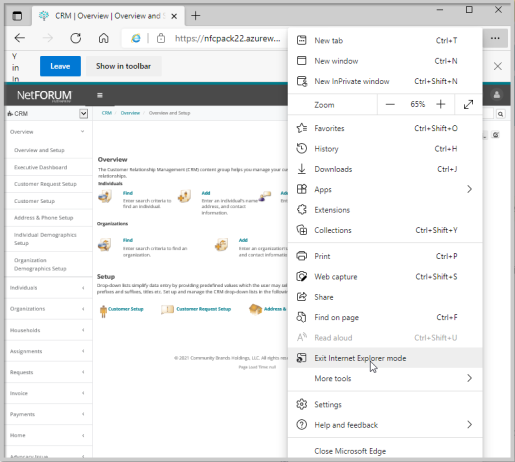Click the address bar URL field

click(228, 38)
